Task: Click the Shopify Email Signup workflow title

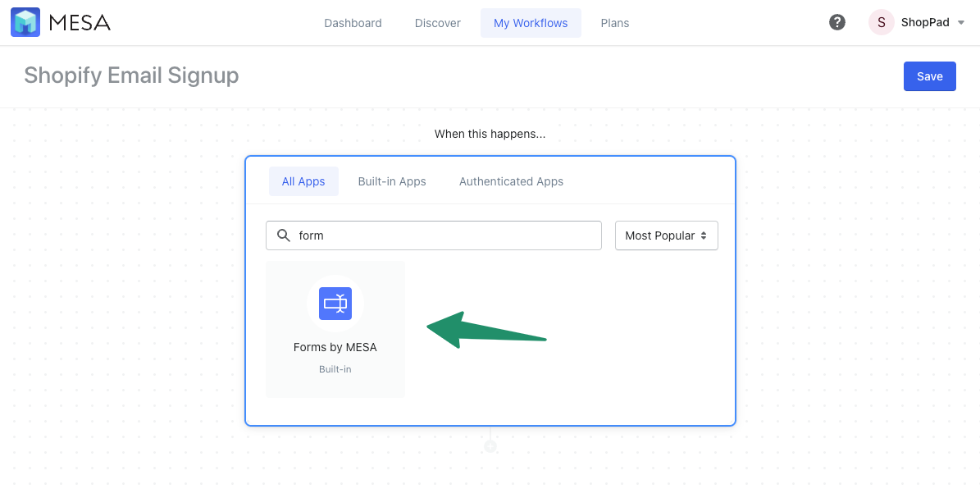Action: (131, 75)
